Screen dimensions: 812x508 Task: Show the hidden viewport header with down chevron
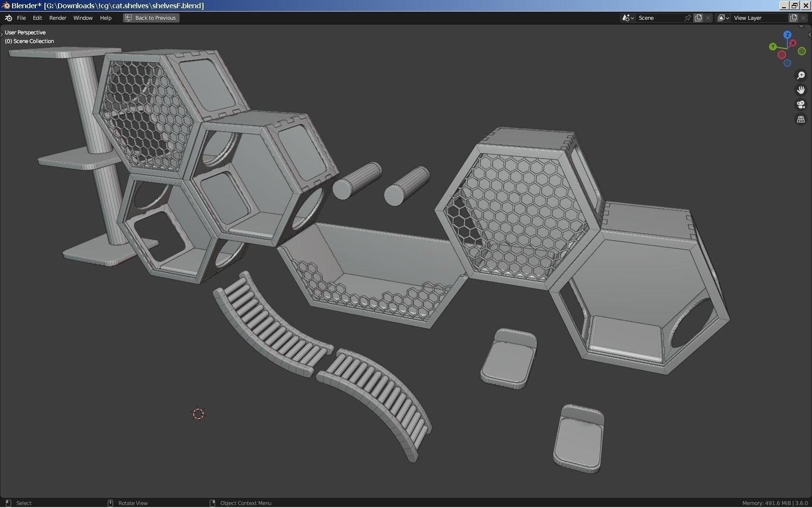click(802, 26)
